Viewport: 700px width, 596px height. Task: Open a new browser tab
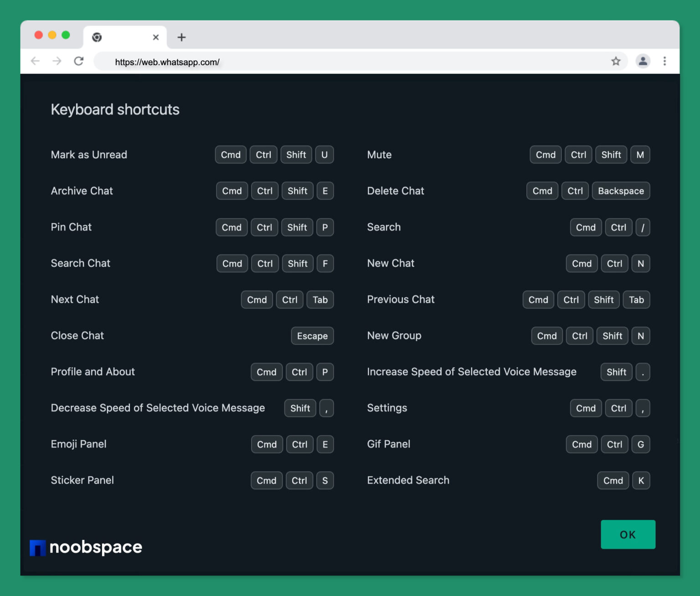pyautogui.click(x=181, y=37)
